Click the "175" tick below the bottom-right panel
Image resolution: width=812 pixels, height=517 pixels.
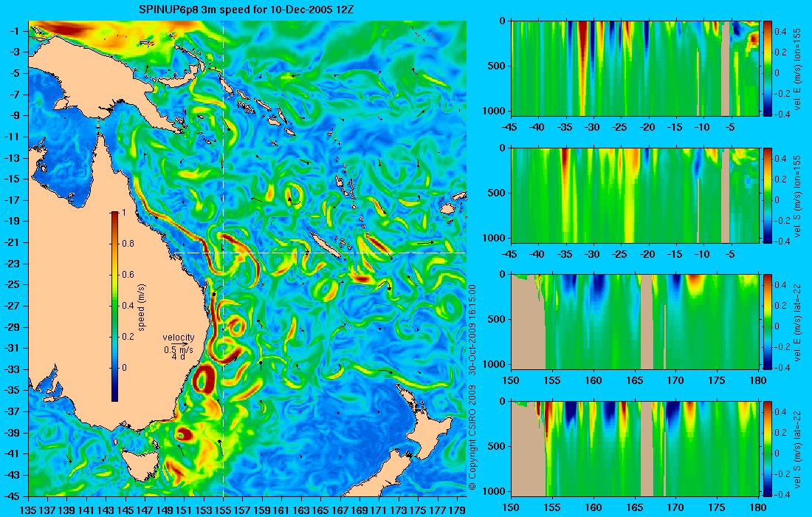point(717,507)
